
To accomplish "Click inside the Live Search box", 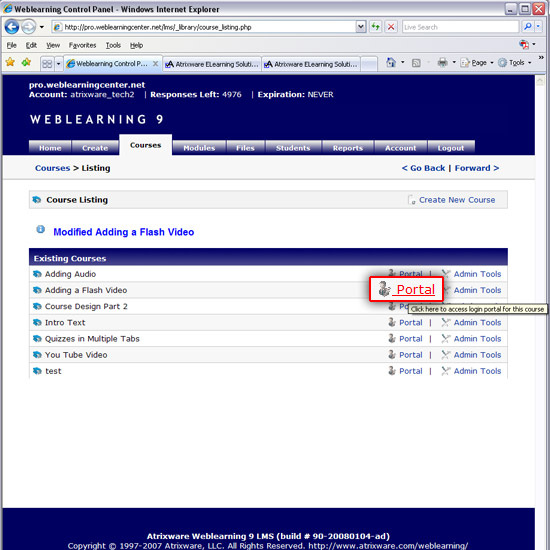I will 460,27.
